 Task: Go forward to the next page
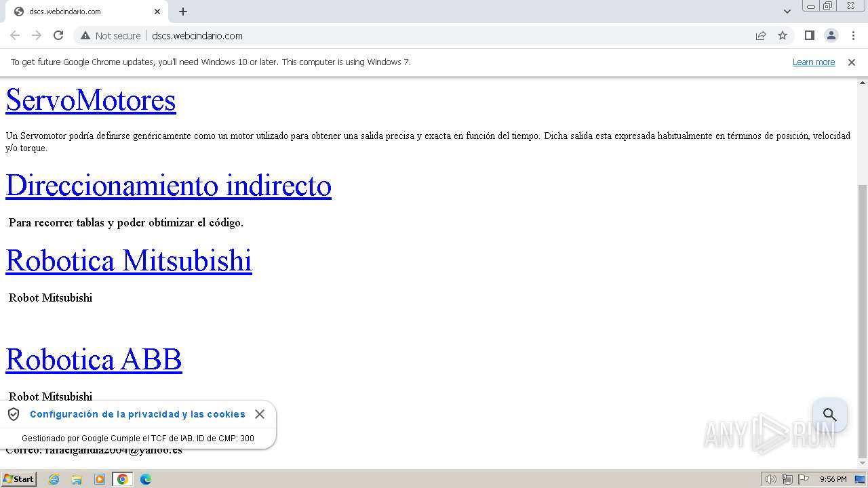click(x=37, y=35)
